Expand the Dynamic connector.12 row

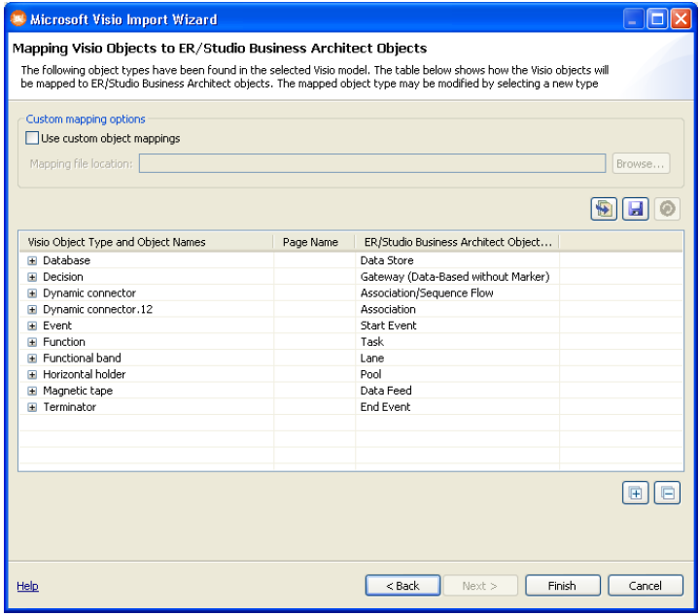click(x=32, y=310)
